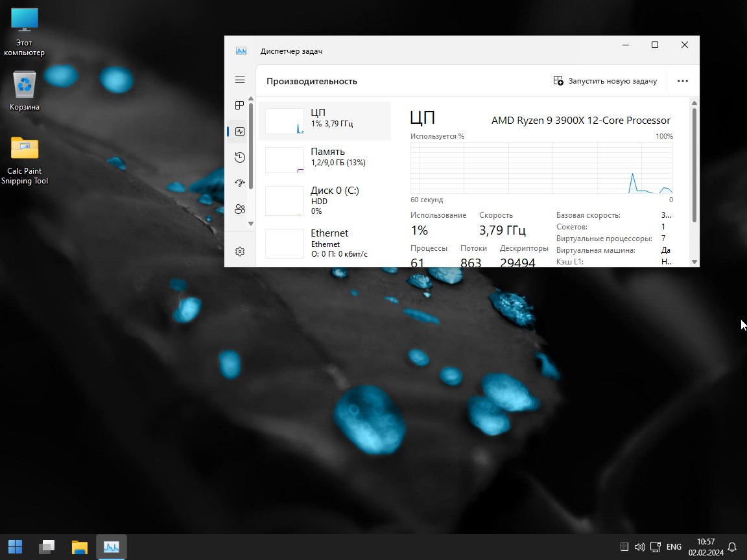This screenshot has height=560, width=747.
Task: Open the clock showing 10:57
Action: pos(705,547)
